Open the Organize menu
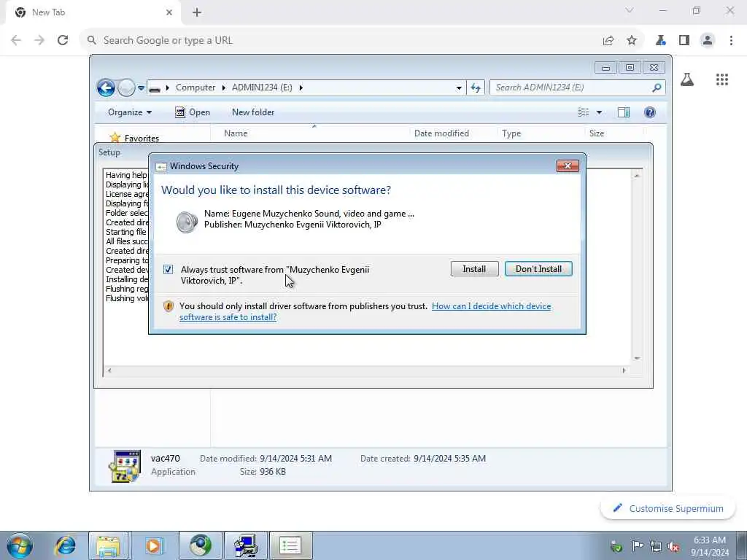Viewport: 747px width, 560px height. click(130, 112)
